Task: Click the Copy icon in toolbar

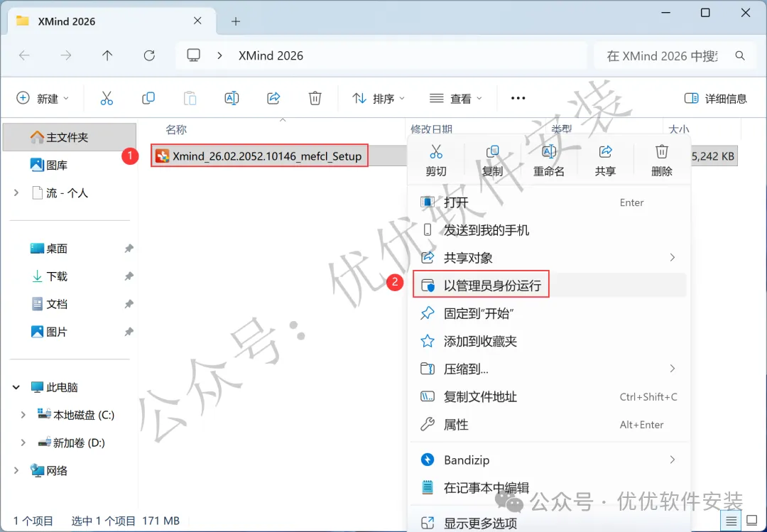Action: [148, 98]
